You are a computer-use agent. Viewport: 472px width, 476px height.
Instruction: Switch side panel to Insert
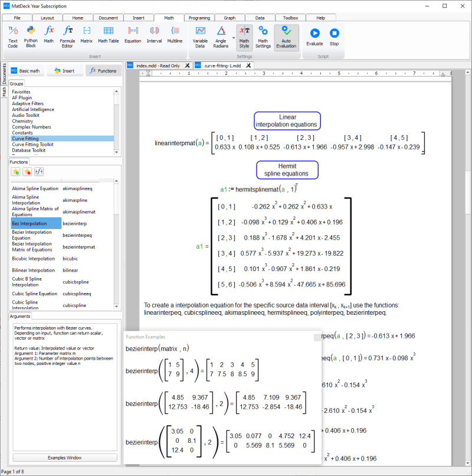64,71
